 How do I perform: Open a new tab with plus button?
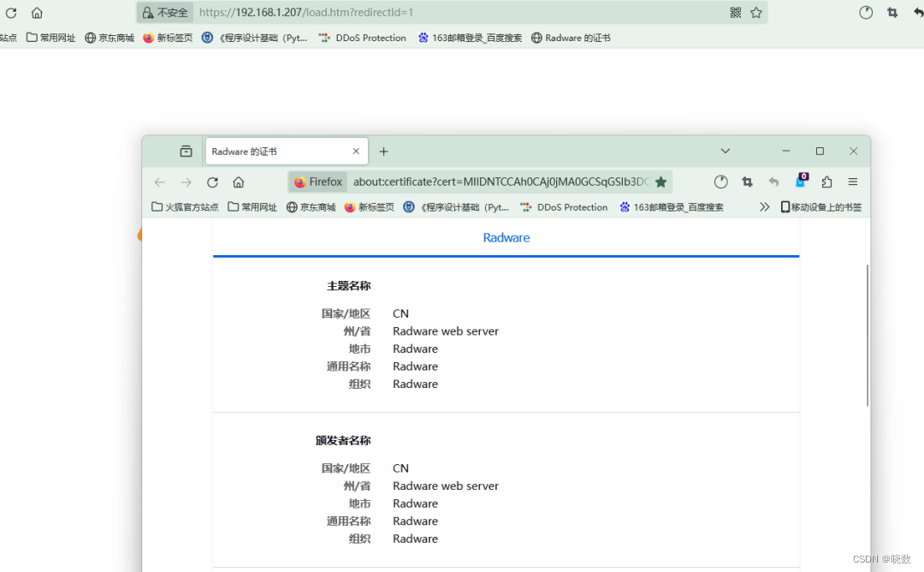click(x=383, y=152)
